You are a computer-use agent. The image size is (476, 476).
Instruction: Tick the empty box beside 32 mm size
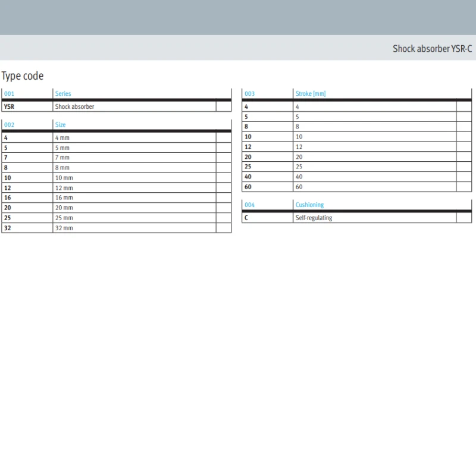click(x=224, y=228)
